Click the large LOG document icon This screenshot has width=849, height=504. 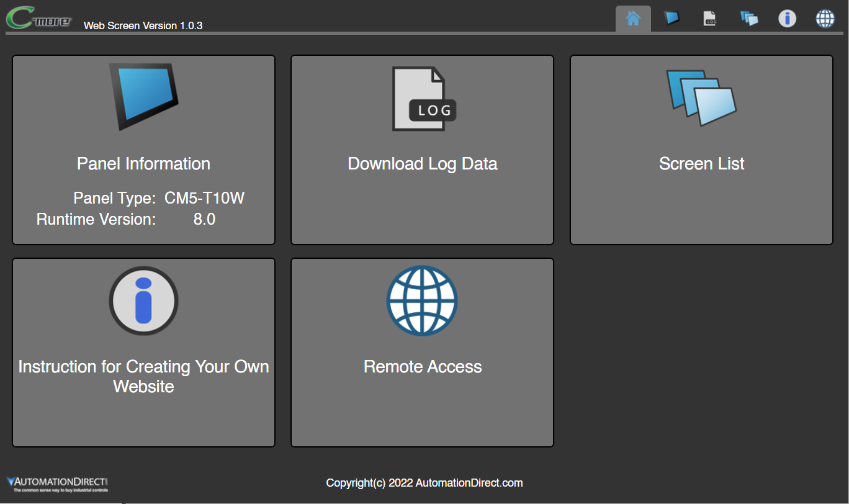(x=423, y=99)
